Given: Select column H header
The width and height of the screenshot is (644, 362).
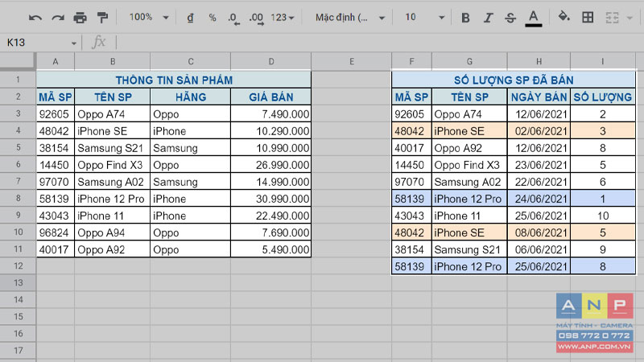Looking at the screenshot, I should [x=539, y=62].
